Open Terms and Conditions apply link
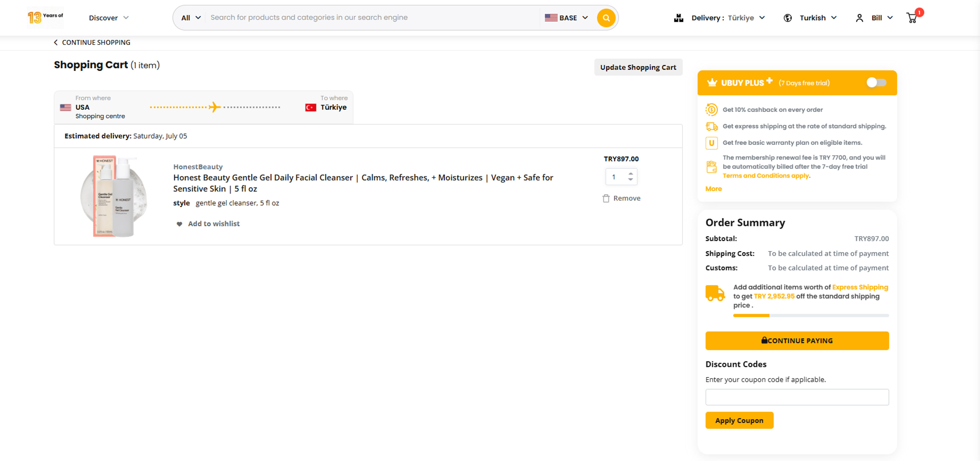 point(766,176)
